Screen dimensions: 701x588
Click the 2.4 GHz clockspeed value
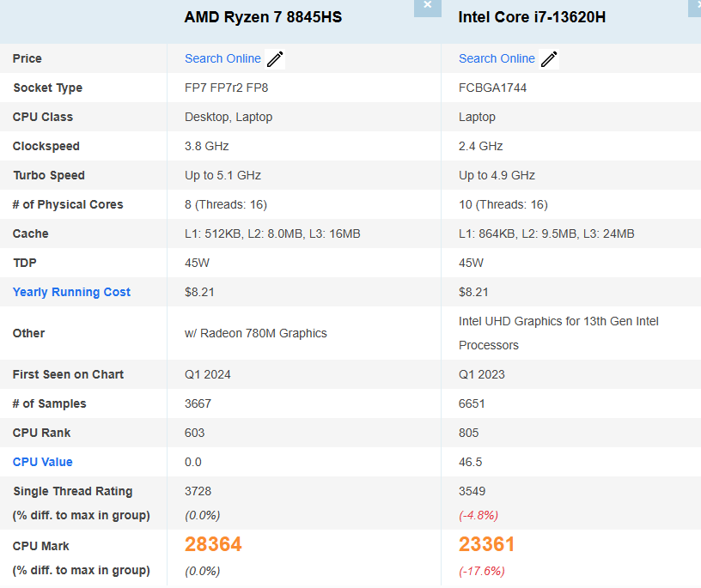pos(480,146)
